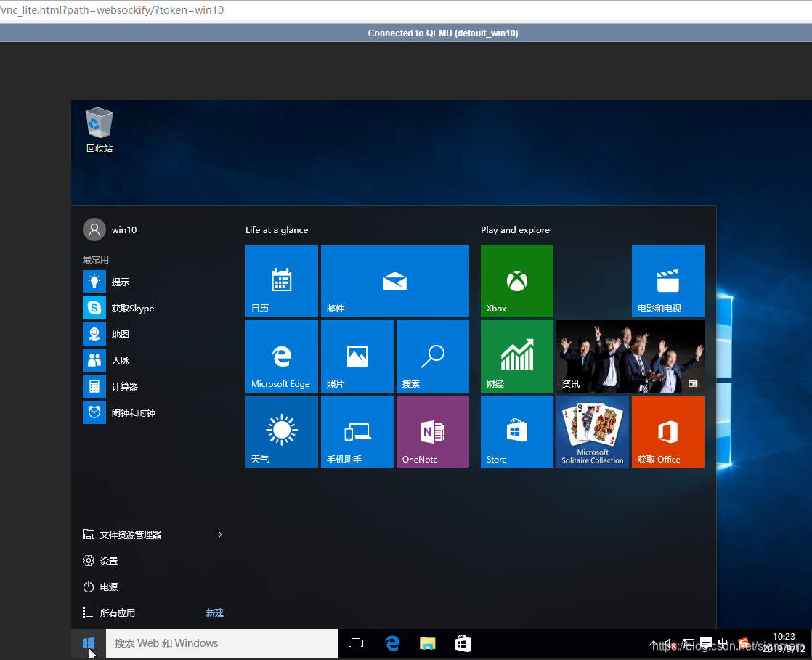Open the 照片 photos tile

[x=357, y=357]
